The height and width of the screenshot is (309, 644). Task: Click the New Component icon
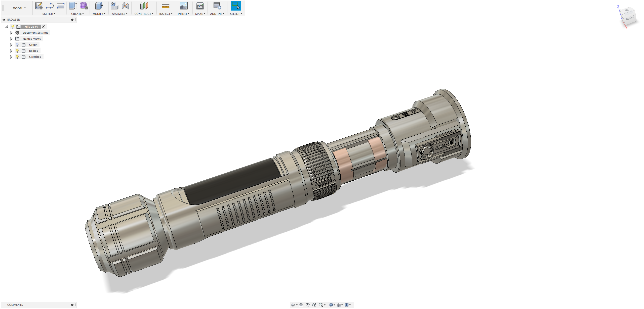pyautogui.click(x=114, y=6)
